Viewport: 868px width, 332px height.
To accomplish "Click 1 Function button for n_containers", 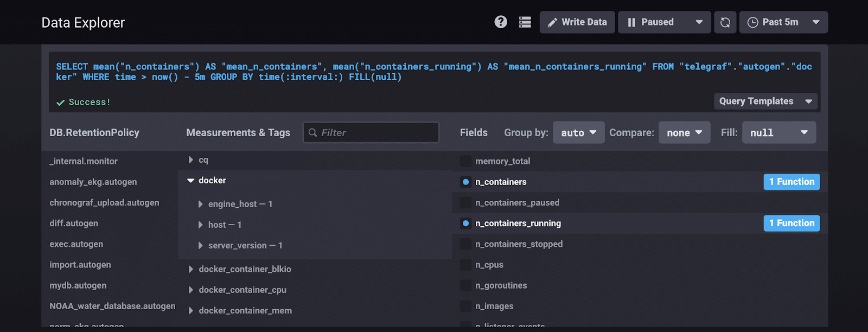I will [791, 182].
